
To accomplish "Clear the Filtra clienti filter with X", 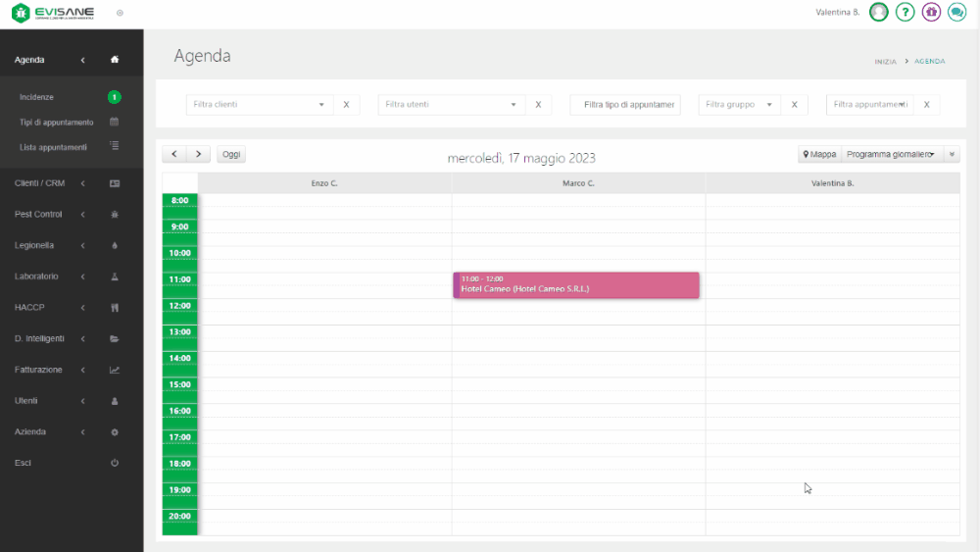I will pyautogui.click(x=346, y=104).
